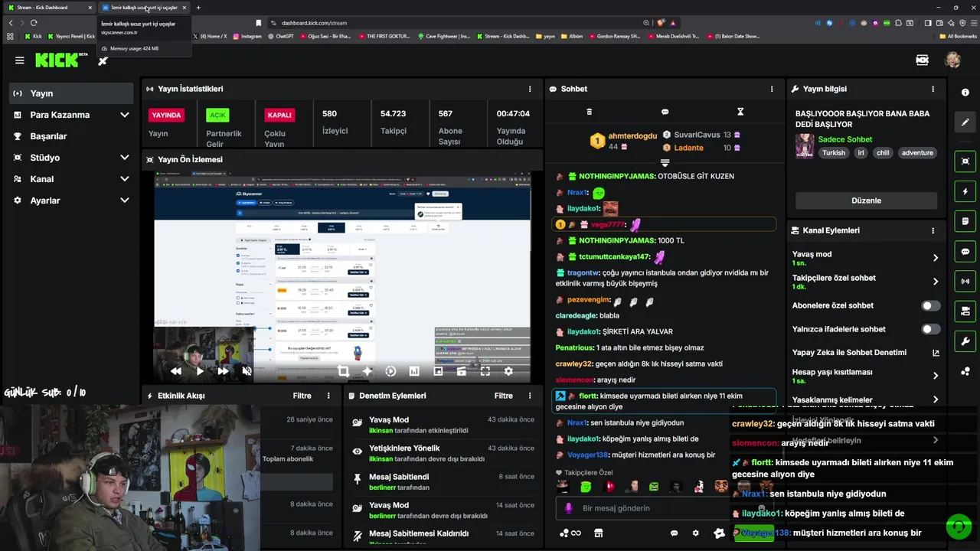Open Kanal Eylemleri three-dot menu

coord(933,230)
